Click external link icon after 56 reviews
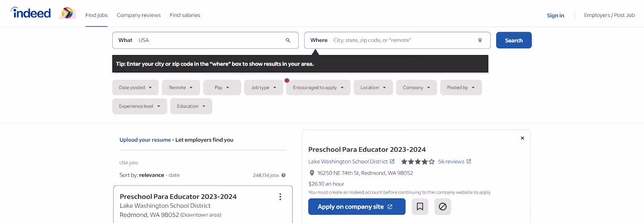The width and height of the screenshot is (644, 223). [469, 161]
